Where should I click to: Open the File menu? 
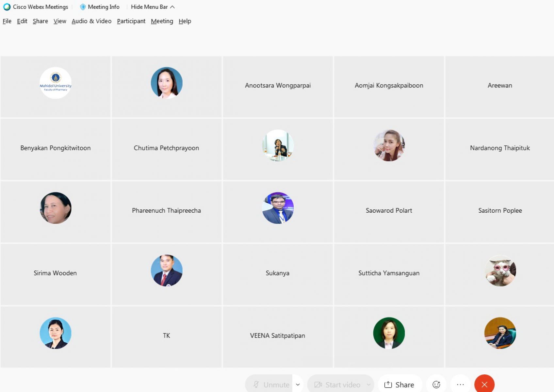[x=7, y=21]
